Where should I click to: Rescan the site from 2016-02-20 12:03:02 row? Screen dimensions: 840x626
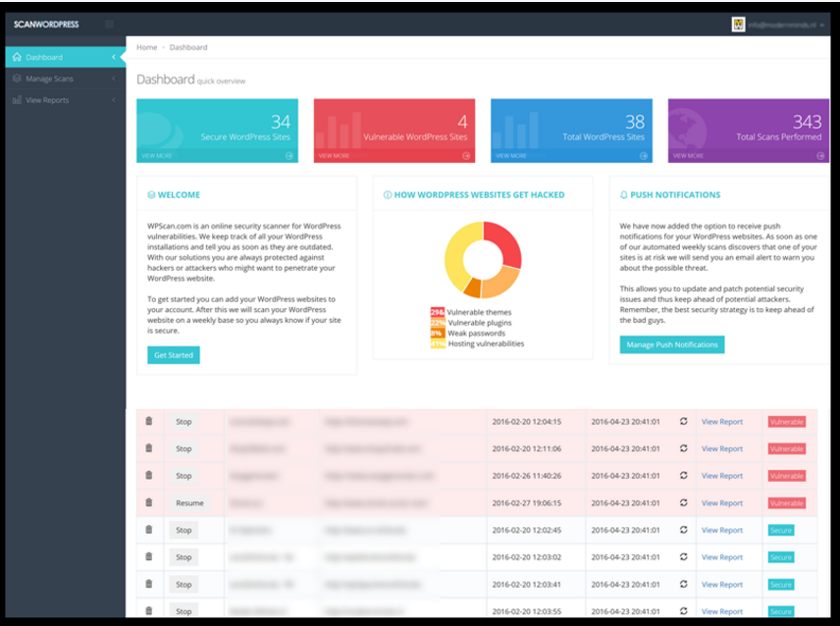coord(684,556)
